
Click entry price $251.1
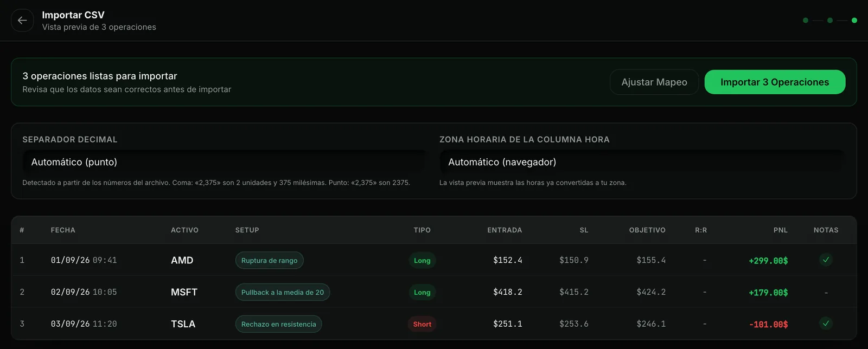point(508,324)
